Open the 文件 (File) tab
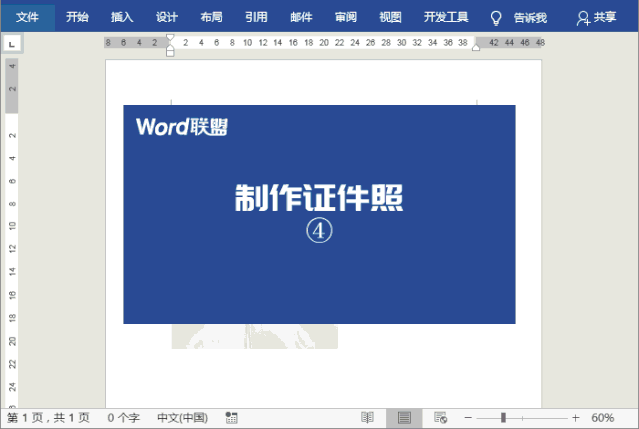 tap(27, 17)
